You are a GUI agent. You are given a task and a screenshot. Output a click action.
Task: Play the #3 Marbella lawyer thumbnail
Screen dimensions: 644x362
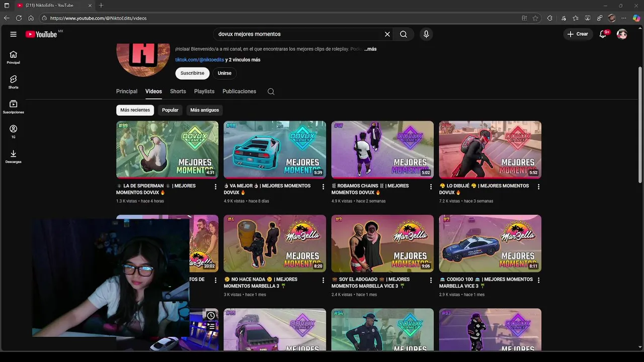[382, 243]
